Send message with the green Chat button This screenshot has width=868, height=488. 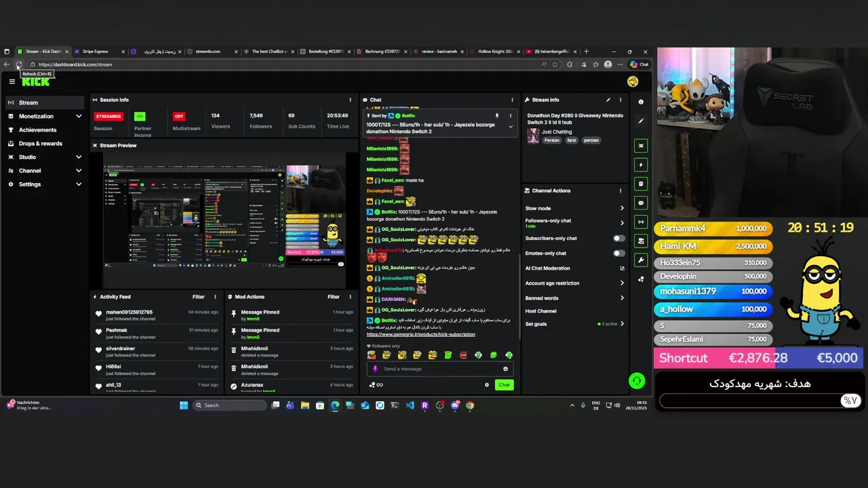tap(504, 385)
